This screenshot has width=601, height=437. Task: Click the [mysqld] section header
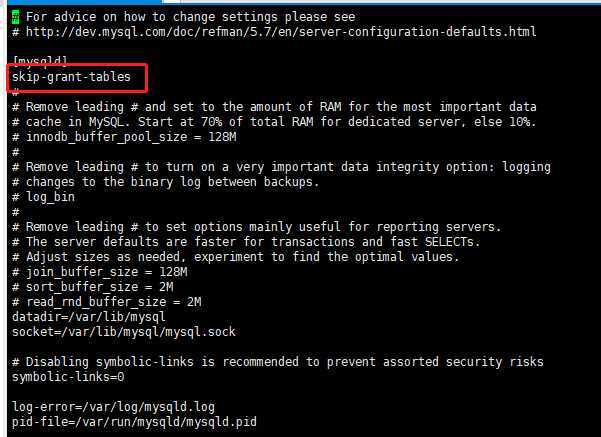40,61
